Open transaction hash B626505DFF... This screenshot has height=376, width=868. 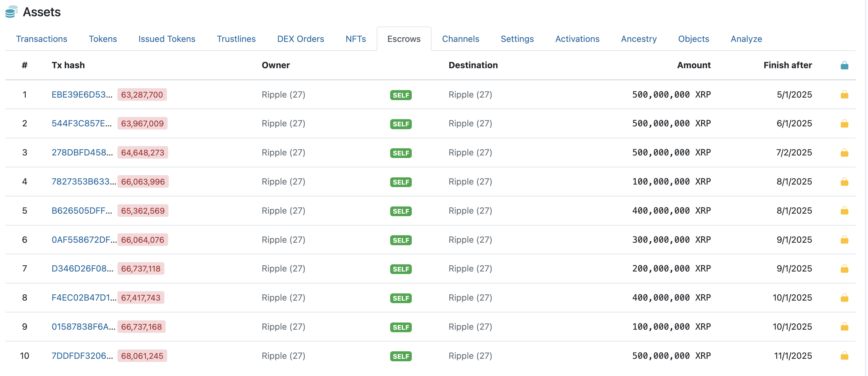point(82,211)
